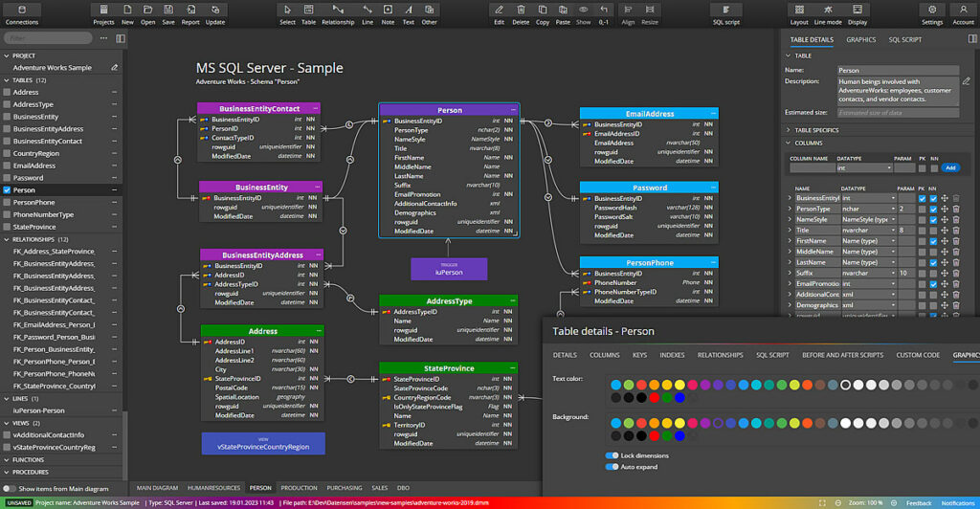Click Feedback in the status bar
Image resolution: width=980 pixels, height=509 pixels.
pyautogui.click(x=919, y=502)
